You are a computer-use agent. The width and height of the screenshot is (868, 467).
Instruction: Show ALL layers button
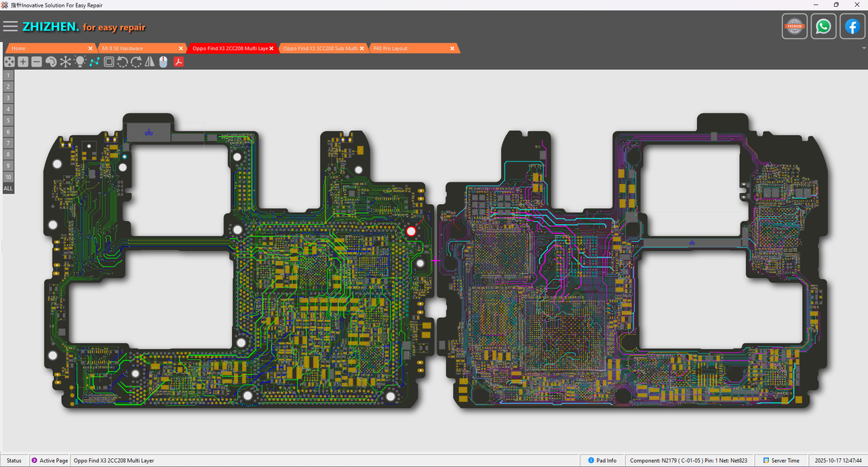(x=8, y=188)
